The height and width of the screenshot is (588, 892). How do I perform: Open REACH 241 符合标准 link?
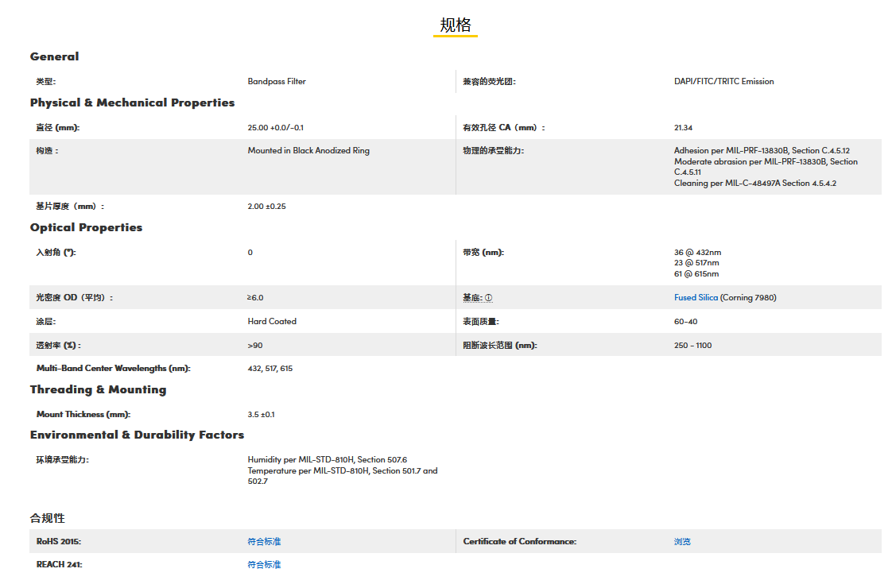pos(264,565)
